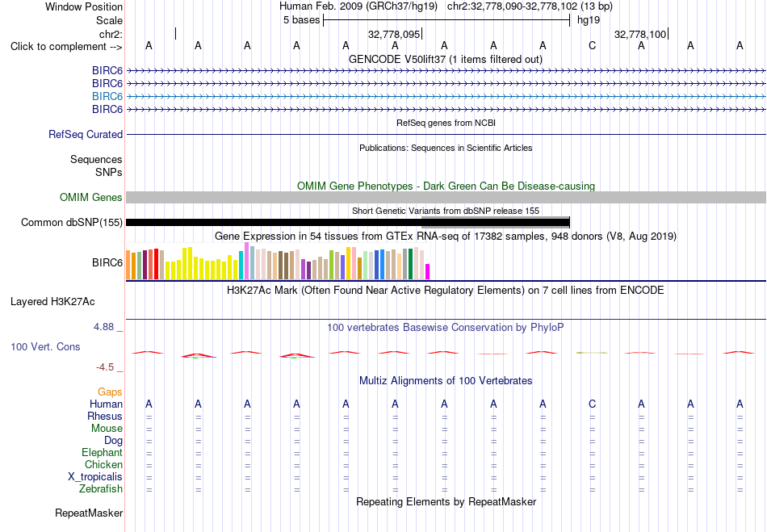Image resolution: width=767 pixels, height=532 pixels.
Task: Select the Mouse species row label
Action: point(107,429)
